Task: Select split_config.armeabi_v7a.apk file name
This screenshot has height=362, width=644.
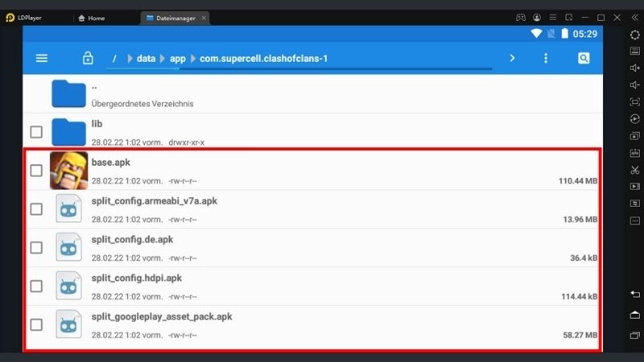Action: (x=154, y=201)
